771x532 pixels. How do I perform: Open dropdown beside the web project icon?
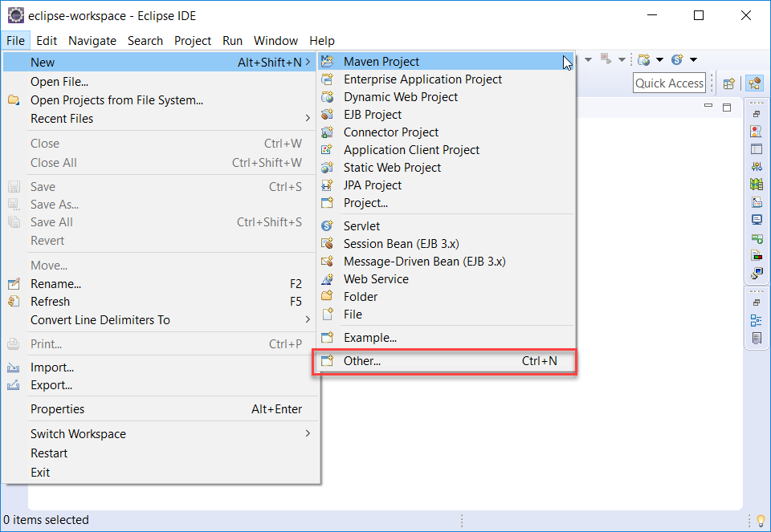pyautogui.click(x=659, y=60)
